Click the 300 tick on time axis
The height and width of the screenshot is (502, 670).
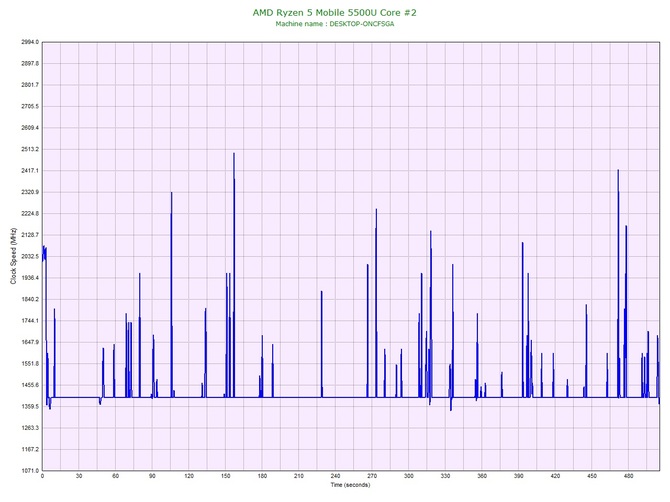tap(409, 476)
